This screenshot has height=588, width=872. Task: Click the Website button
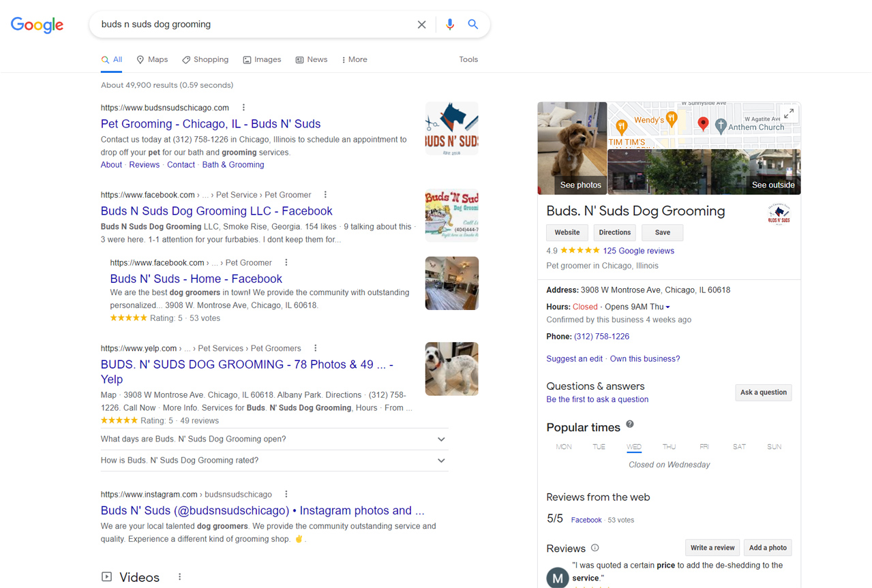[567, 232]
